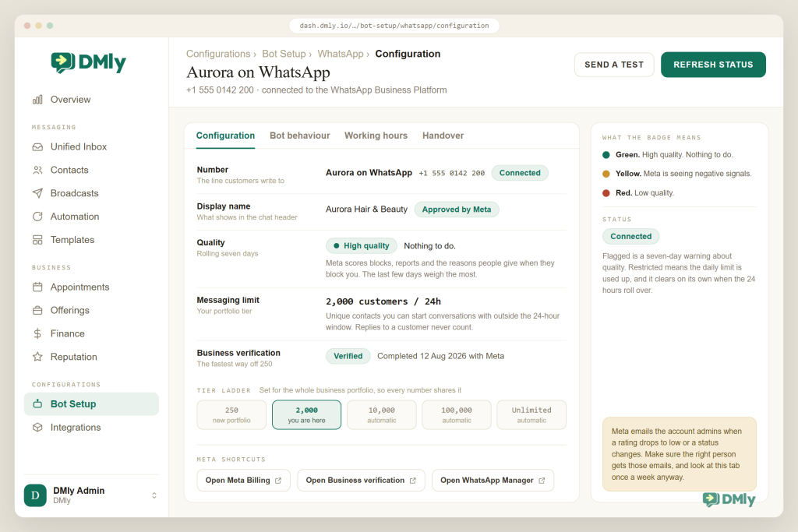This screenshot has height=532, width=798.
Task: Select the 100,000 automatic tier
Action: coord(457,415)
